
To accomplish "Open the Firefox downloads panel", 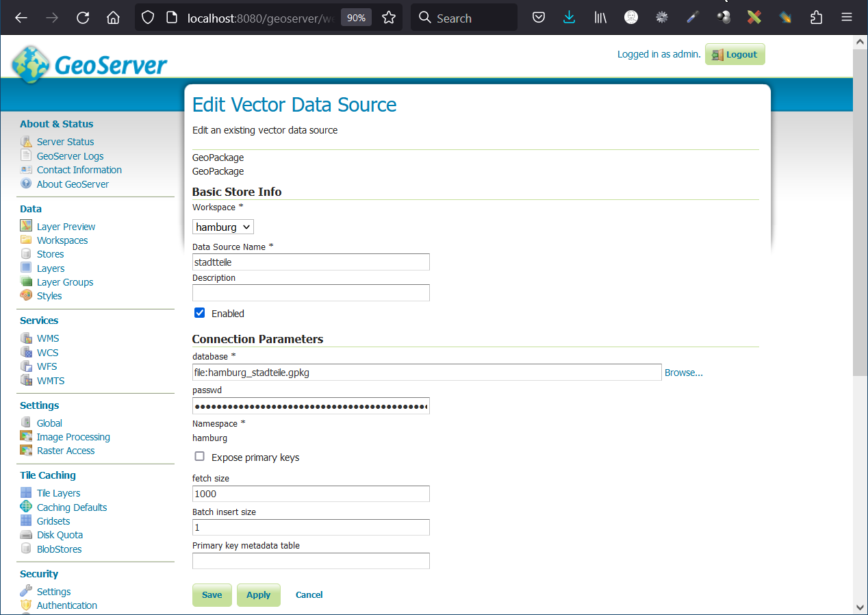I will point(569,18).
